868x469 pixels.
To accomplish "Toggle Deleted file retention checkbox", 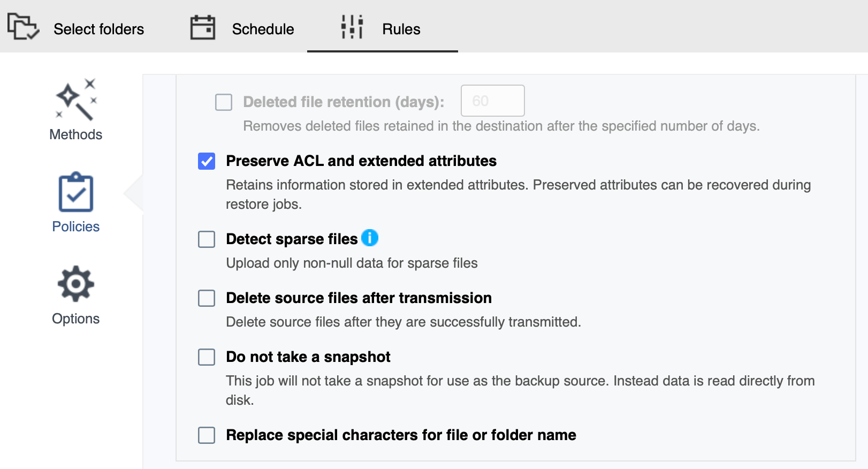I will pos(224,102).
